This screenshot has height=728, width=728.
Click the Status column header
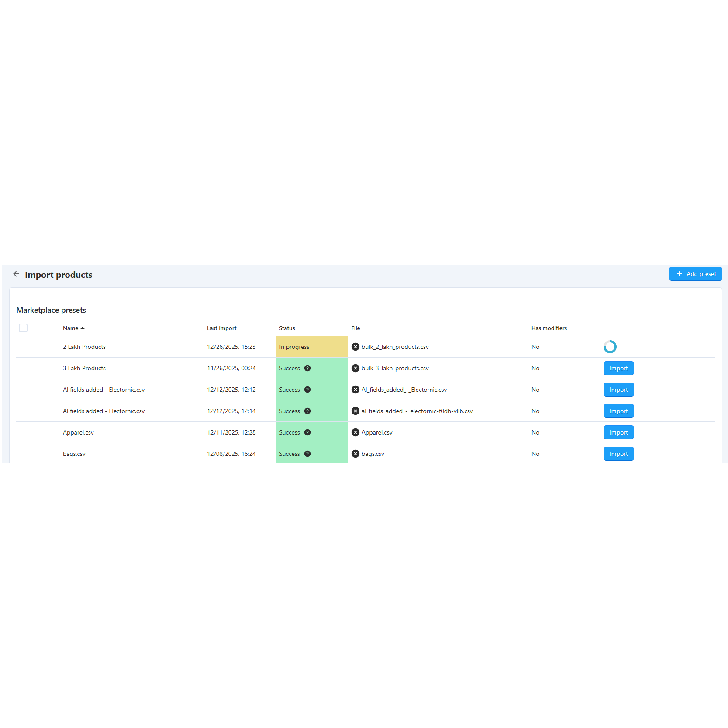pyautogui.click(x=287, y=328)
